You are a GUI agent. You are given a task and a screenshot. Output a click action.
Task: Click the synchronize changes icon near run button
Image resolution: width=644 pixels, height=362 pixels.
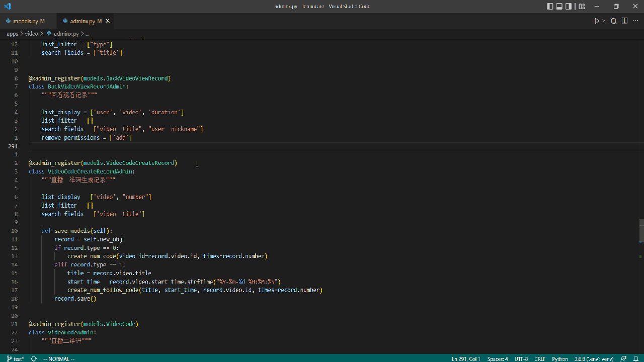[613, 21]
